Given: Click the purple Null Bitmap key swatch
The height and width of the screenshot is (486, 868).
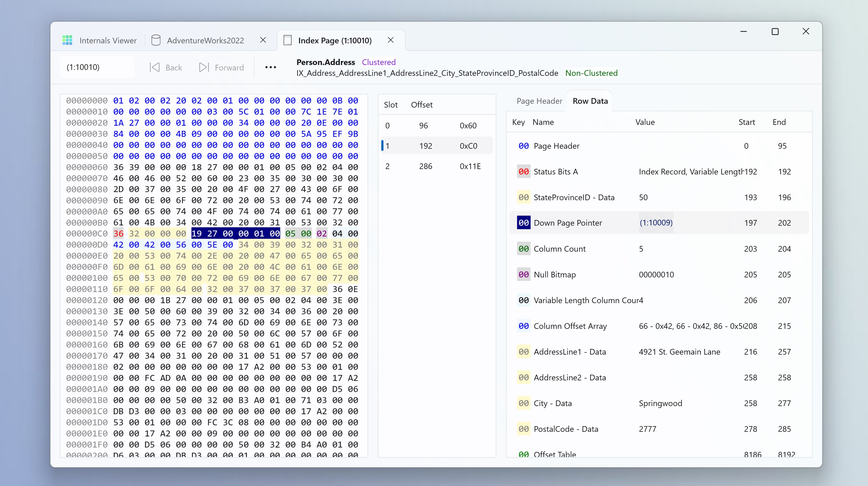Looking at the screenshot, I should [x=523, y=274].
